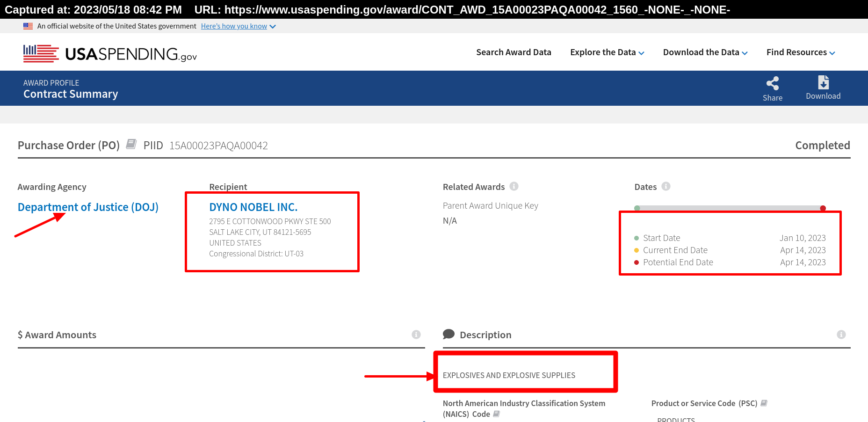Expand the Download the Data menu

705,52
